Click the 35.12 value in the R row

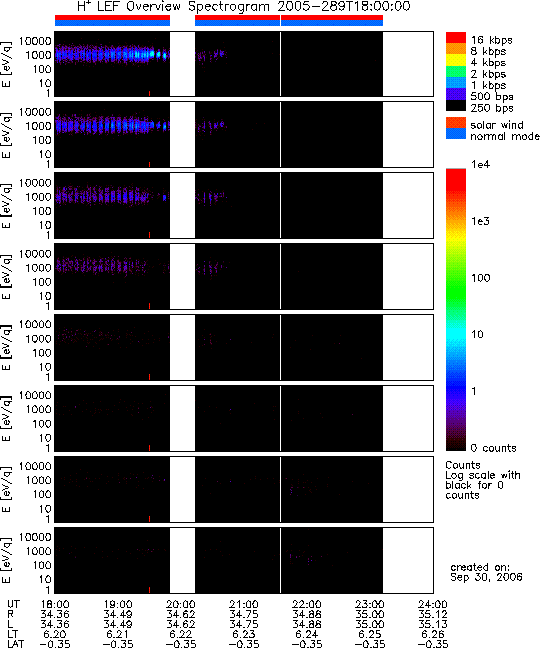[x=433, y=615]
